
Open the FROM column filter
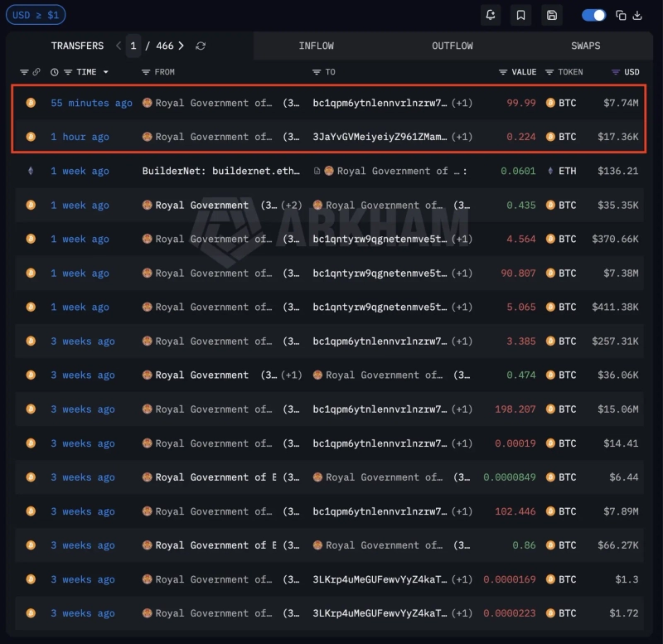pyautogui.click(x=146, y=72)
